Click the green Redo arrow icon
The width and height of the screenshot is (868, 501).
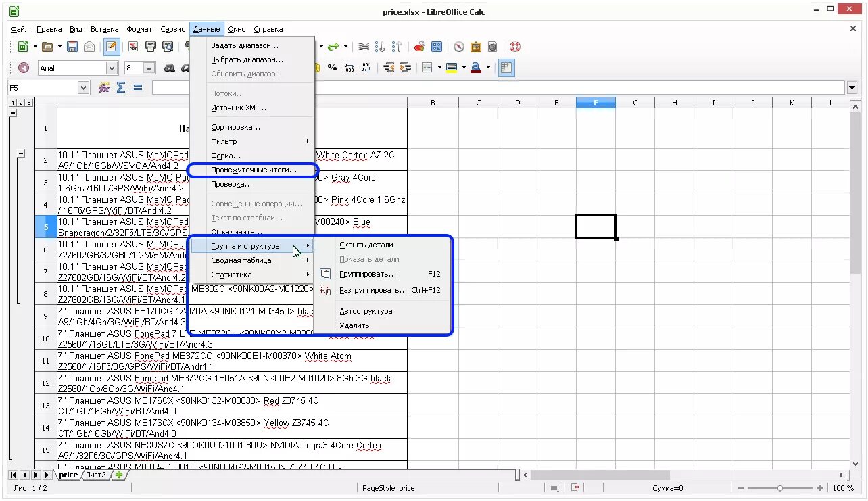click(333, 47)
